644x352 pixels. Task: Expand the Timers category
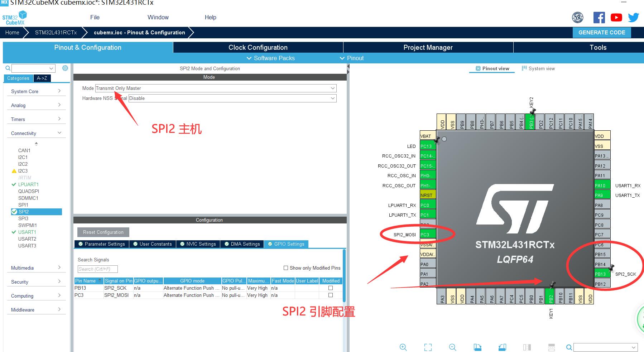coord(36,119)
